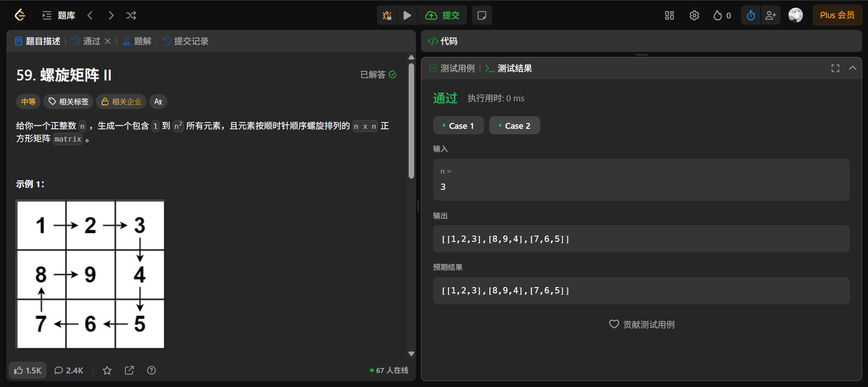Select the 测试结果 tab

click(x=509, y=68)
